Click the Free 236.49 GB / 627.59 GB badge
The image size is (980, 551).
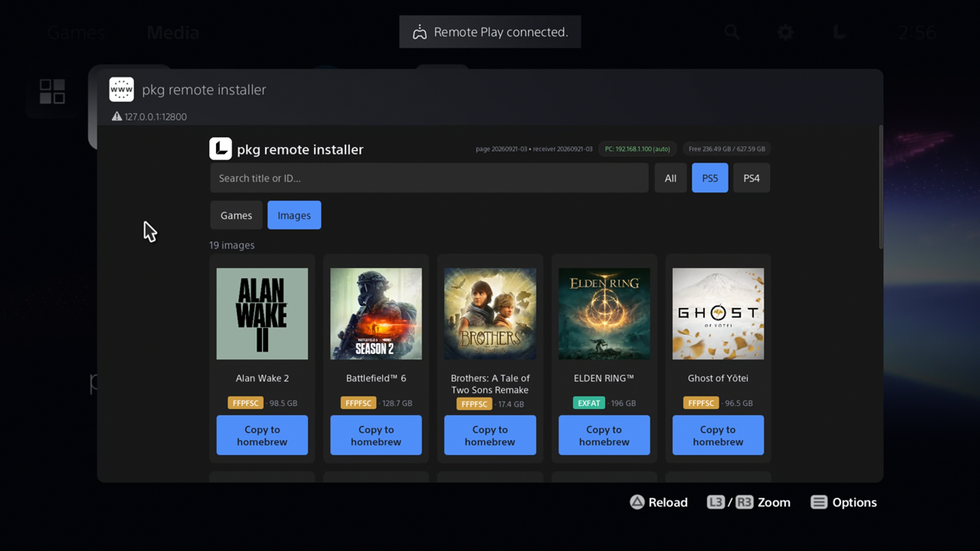(727, 149)
